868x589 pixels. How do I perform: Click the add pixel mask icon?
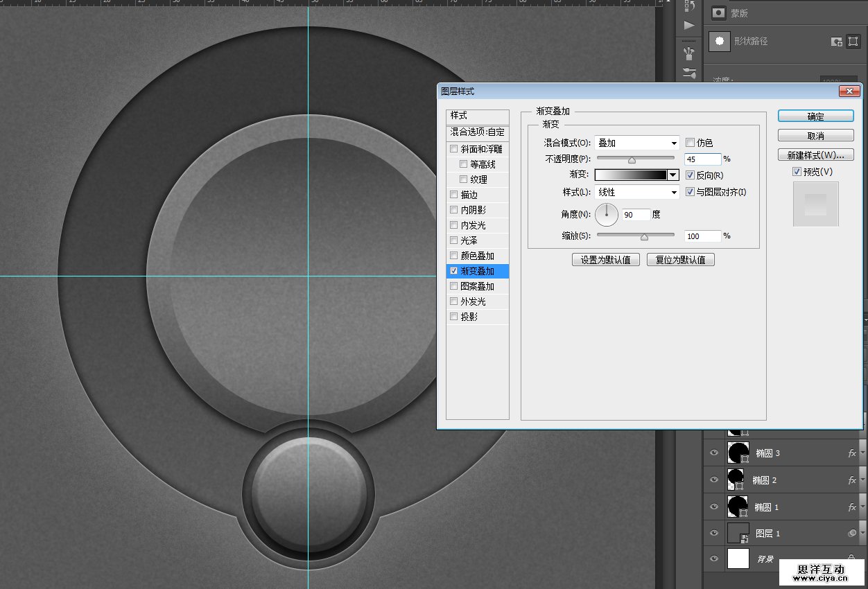tap(837, 42)
